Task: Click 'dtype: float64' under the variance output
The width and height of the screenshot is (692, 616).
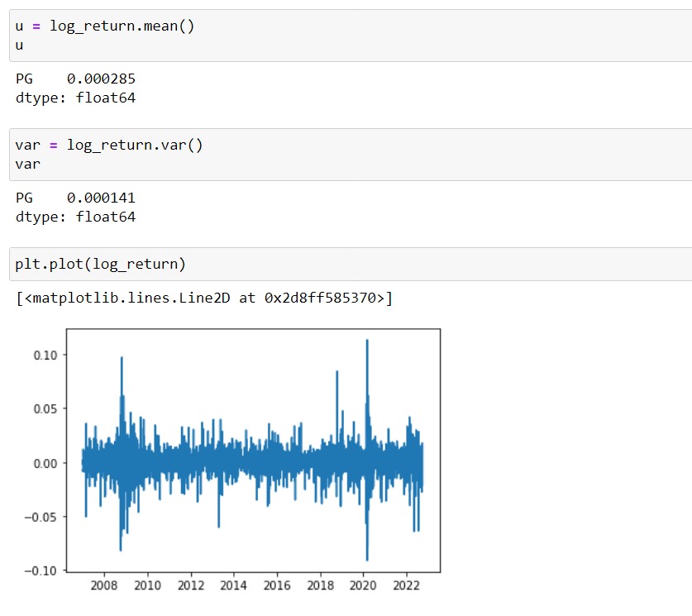Action: pyautogui.click(x=75, y=217)
